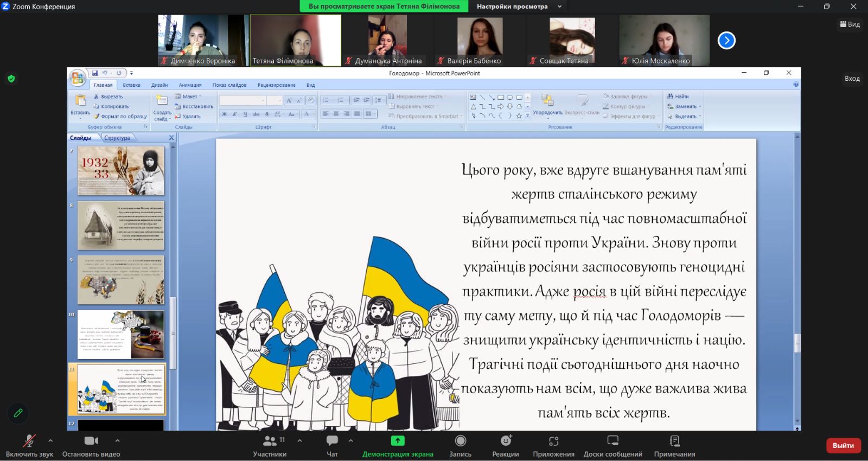868x461 pixels.
Task: Switch to the Вставка ribbon tab
Action: click(131, 85)
